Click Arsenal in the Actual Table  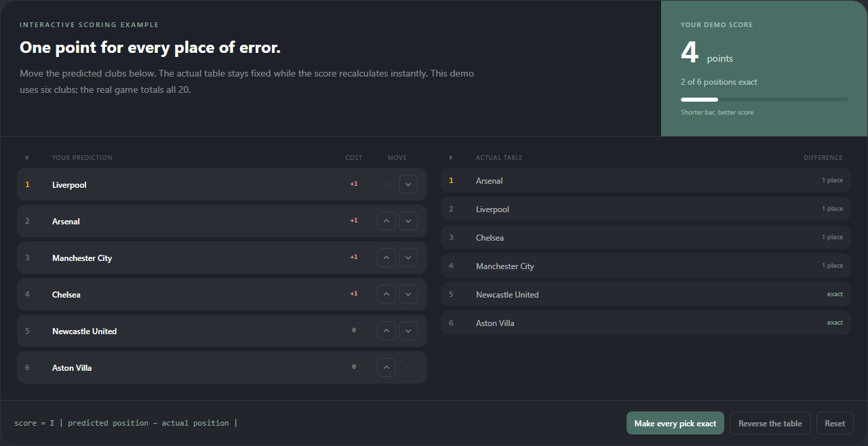click(646, 181)
